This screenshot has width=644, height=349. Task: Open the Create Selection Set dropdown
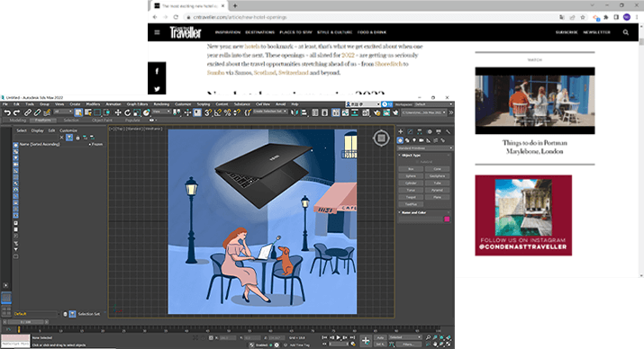tap(270, 112)
